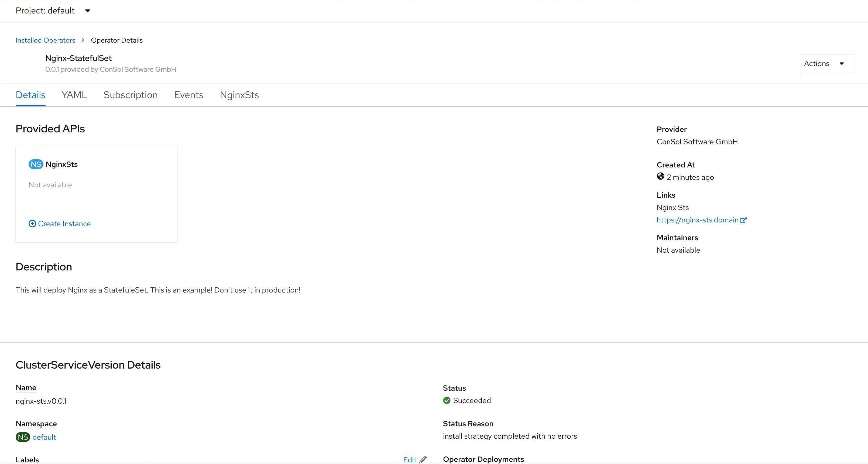Select the NginxSts tab

[x=239, y=95]
